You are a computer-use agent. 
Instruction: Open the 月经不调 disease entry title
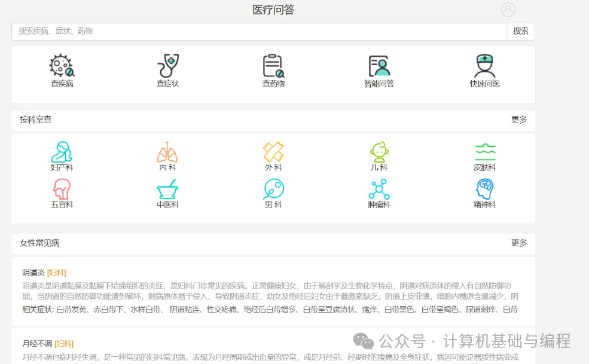[x=37, y=344]
